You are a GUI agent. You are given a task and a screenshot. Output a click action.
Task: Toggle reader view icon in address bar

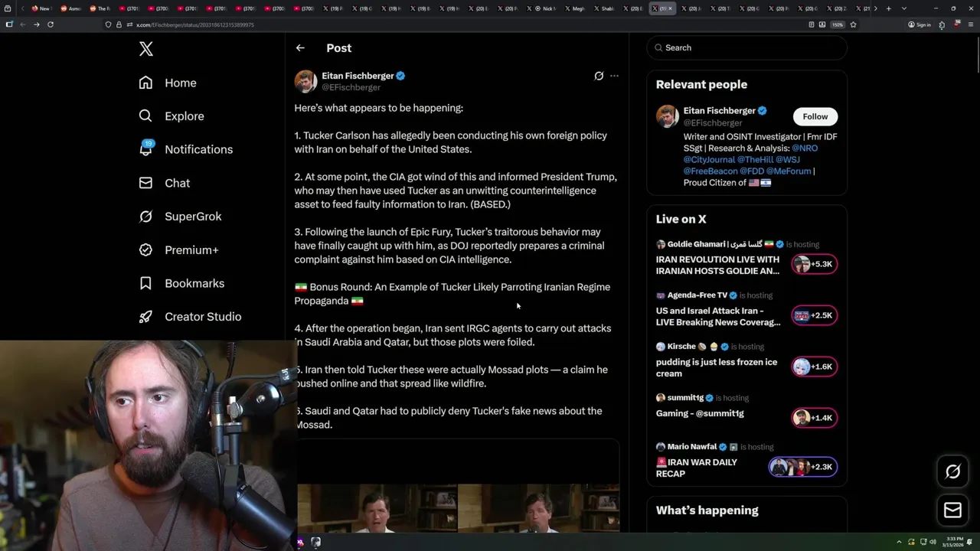pyautogui.click(x=812, y=24)
